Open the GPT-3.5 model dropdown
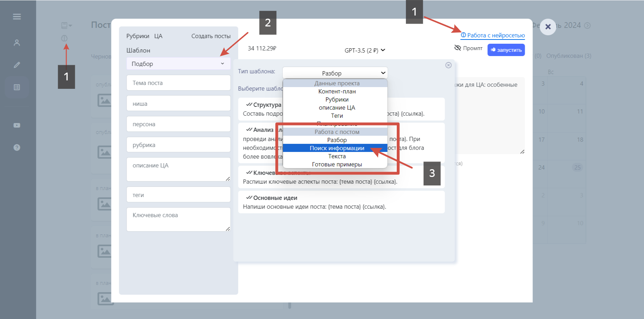This screenshot has height=319, width=644. pos(365,50)
